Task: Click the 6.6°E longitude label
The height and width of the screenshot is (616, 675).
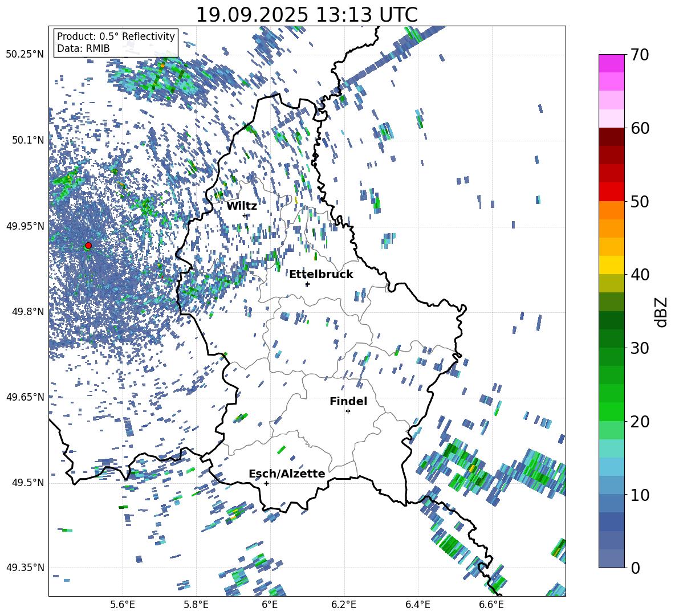Action: (x=491, y=605)
